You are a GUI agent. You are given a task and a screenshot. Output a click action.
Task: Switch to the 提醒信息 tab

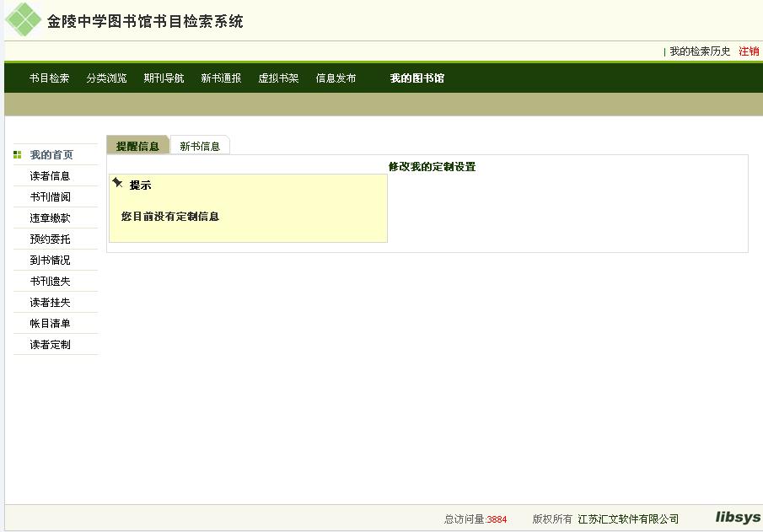point(137,146)
